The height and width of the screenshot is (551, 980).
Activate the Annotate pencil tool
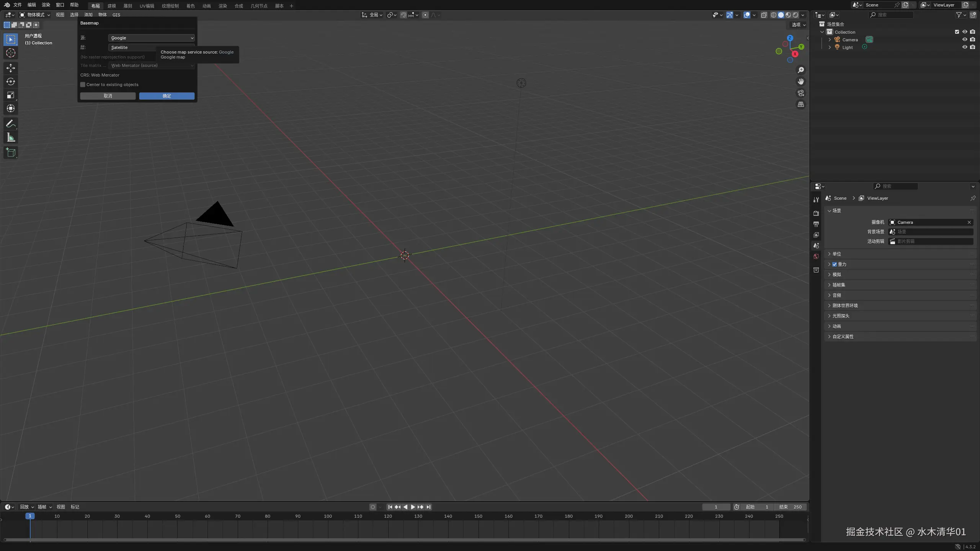coord(11,124)
